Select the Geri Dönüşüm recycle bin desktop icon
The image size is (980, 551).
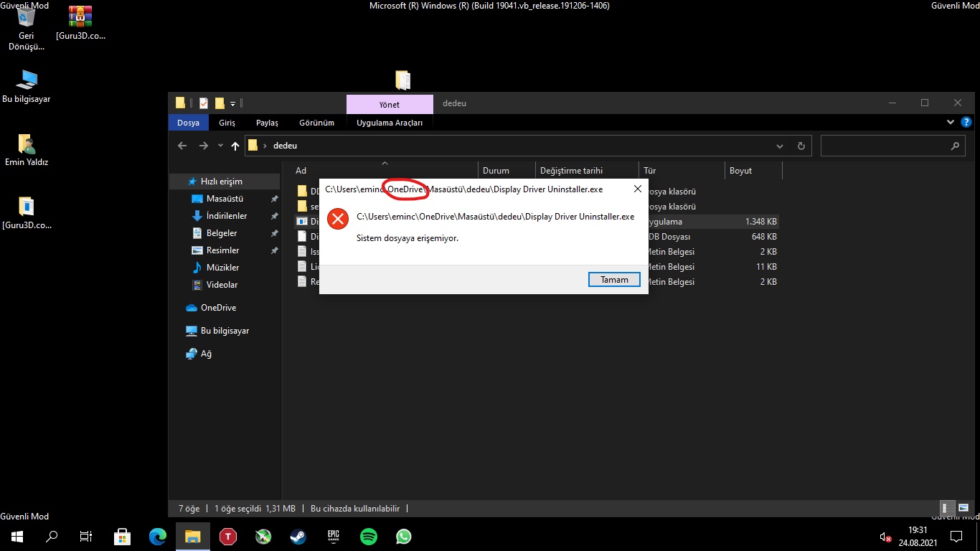coord(27,29)
